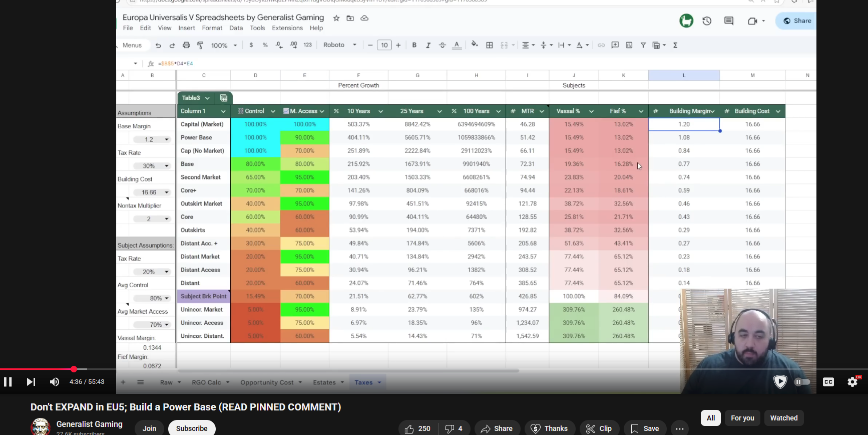Click the insert comment icon

[615, 45]
